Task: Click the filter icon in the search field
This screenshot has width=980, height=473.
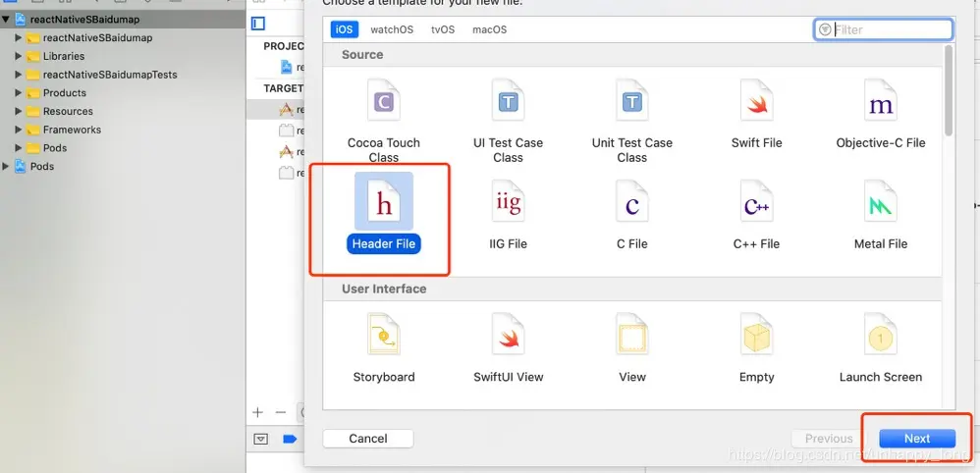Action: coord(825,29)
